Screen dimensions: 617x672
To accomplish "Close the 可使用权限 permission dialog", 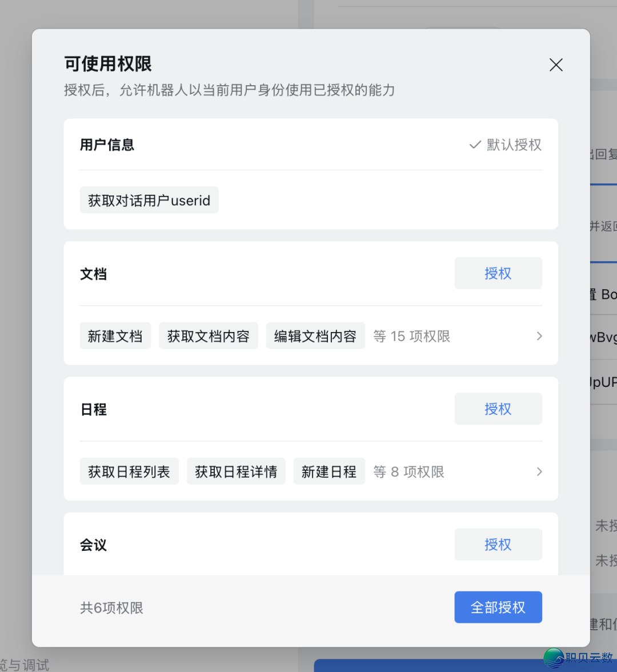I will pyautogui.click(x=555, y=65).
